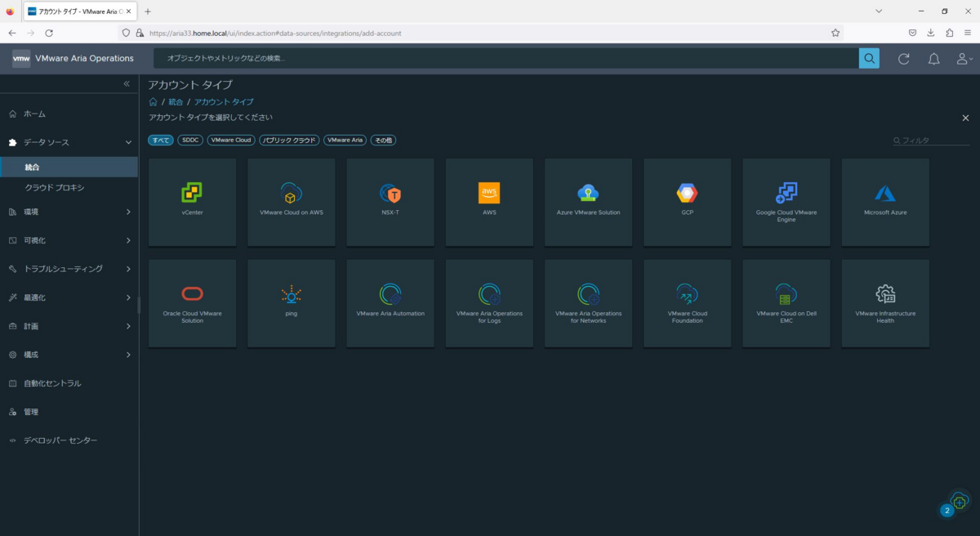
Task: Bookmark page with the star icon
Action: [x=835, y=33]
